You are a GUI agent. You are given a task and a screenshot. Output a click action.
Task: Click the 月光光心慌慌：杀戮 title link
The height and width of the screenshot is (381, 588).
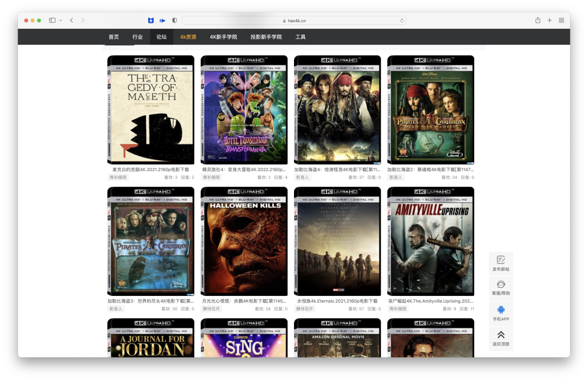244,301
